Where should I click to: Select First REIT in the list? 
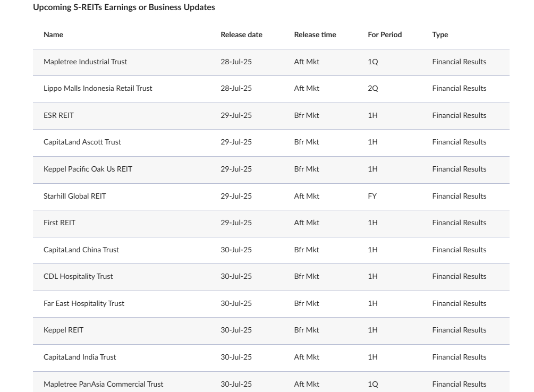tap(60, 223)
